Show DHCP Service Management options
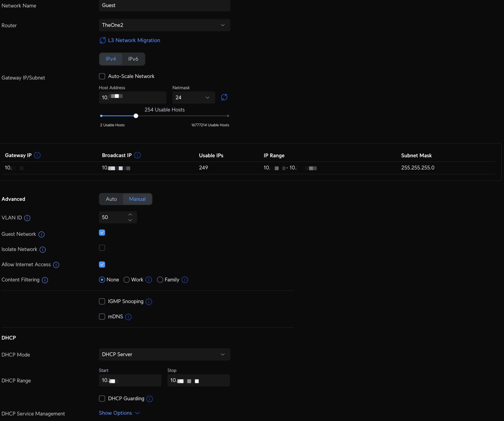504x421 pixels. pos(115,413)
